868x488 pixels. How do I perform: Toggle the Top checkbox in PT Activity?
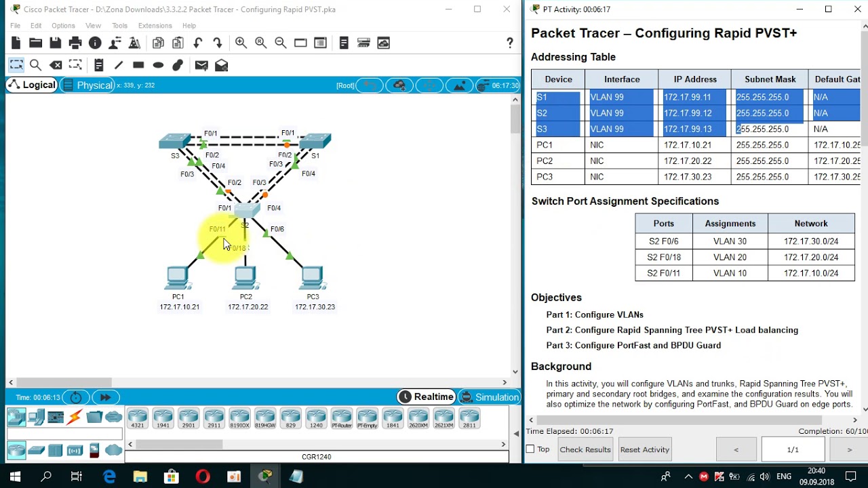(531, 449)
